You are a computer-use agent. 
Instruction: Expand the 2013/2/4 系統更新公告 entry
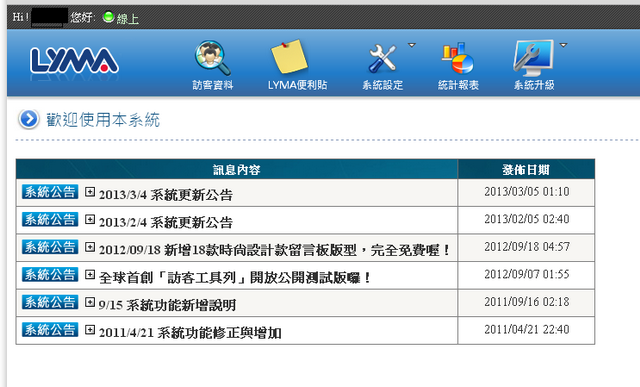click(90, 219)
